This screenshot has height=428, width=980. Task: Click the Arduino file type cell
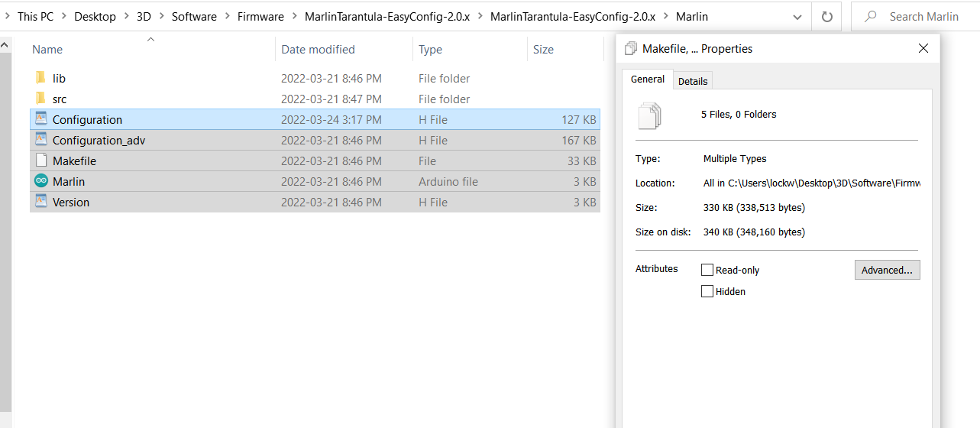click(448, 181)
